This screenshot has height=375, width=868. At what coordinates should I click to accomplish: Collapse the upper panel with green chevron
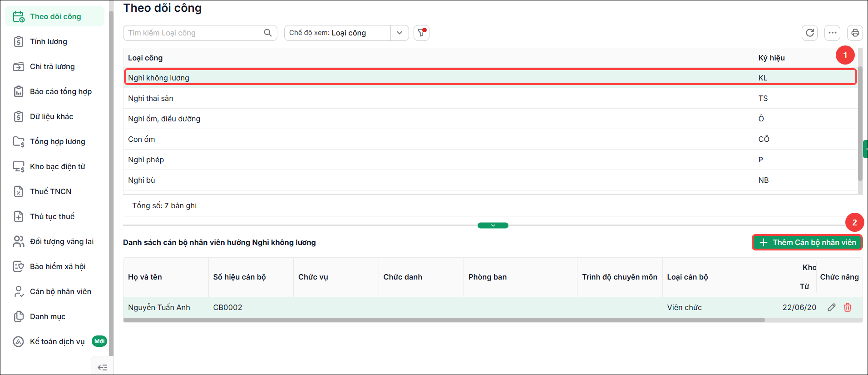[493, 225]
